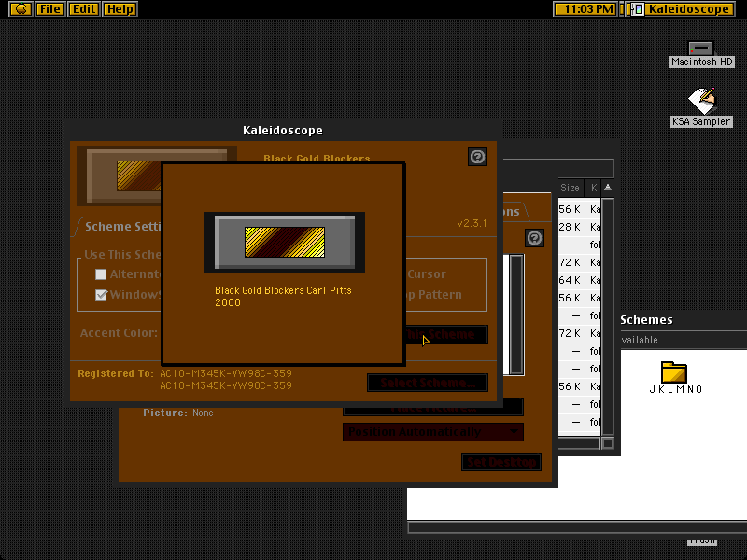The height and width of the screenshot is (560, 747).
Task: Click the Set Desktop button
Action: [x=501, y=462]
